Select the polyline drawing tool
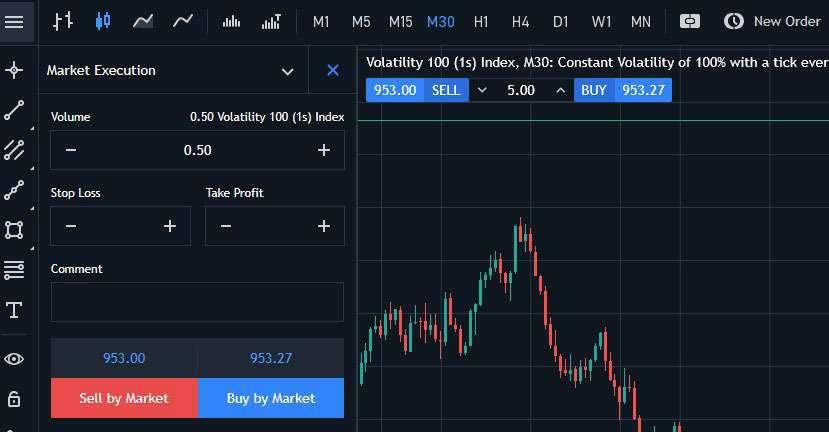Screen dimensions: 829x432 pyautogui.click(x=14, y=190)
